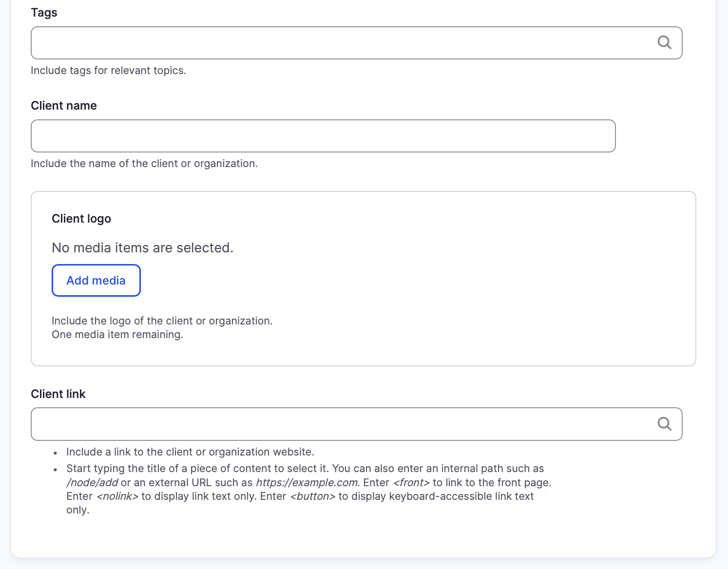The height and width of the screenshot is (569, 728).
Task: Focus the Client link input field
Action: (x=356, y=424)
